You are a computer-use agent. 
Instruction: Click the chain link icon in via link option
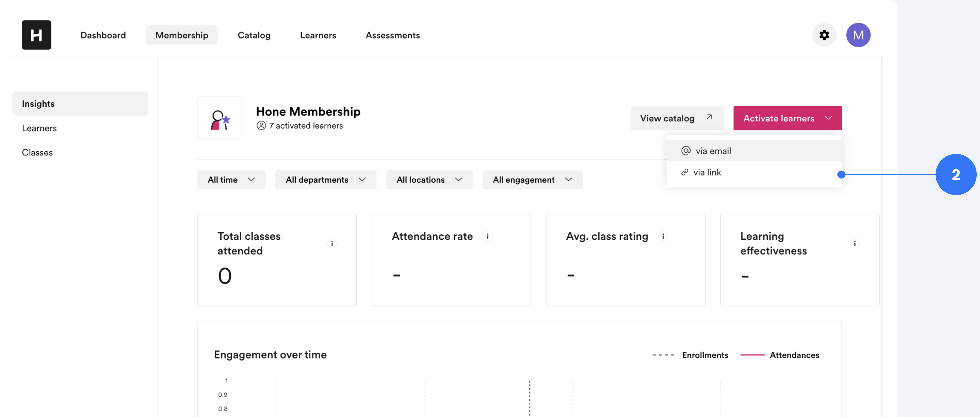pyautogui.click(x=684, y=172)
